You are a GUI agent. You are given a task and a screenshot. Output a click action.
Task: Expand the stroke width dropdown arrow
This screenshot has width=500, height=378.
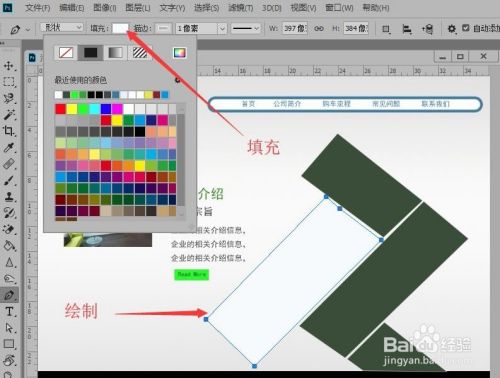[222, 29]
